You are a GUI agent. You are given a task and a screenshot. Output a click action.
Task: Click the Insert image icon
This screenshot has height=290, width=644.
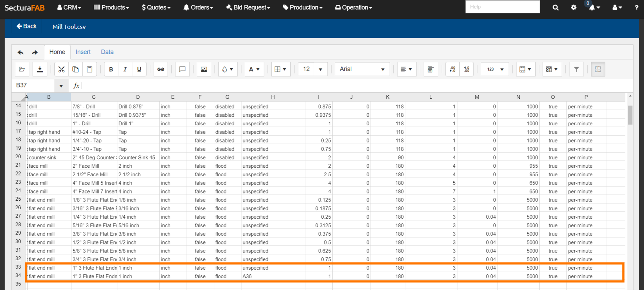point(204,69)
